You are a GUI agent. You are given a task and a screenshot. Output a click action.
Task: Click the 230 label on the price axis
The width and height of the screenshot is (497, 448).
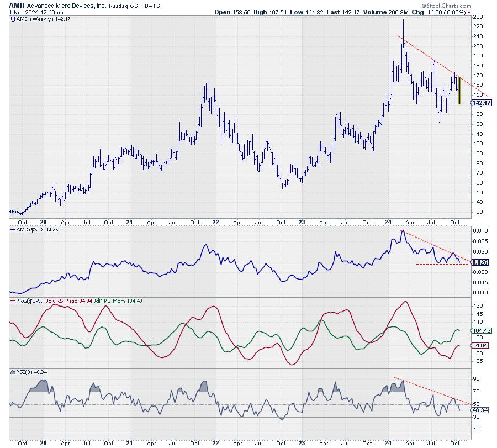tap(478, 17)
